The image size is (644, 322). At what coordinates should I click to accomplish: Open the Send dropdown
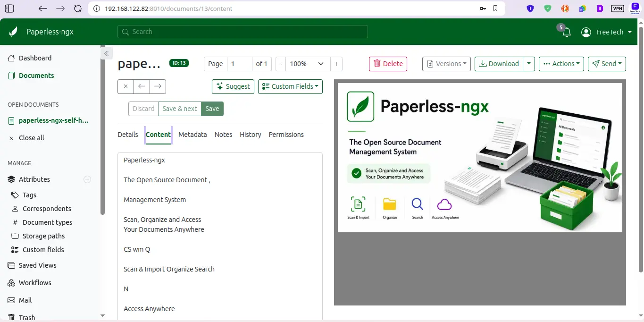607,64
